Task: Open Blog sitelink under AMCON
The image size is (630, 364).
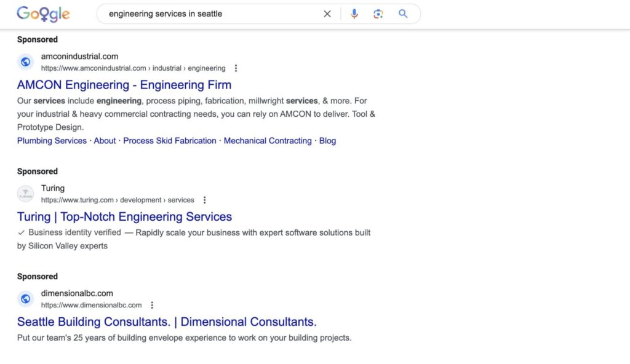Action: coord(327,141)
